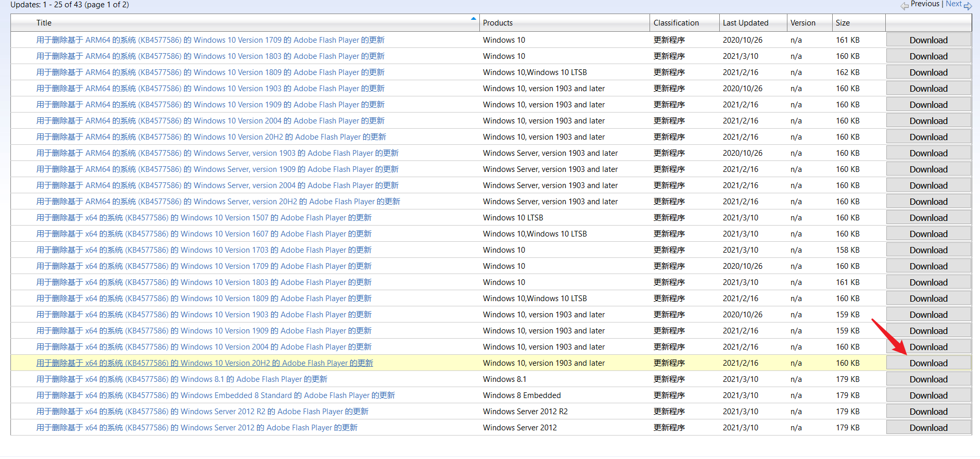
Task: Open ARM64 Windows Server version 20H2 update link
Action: click(218, 202)
